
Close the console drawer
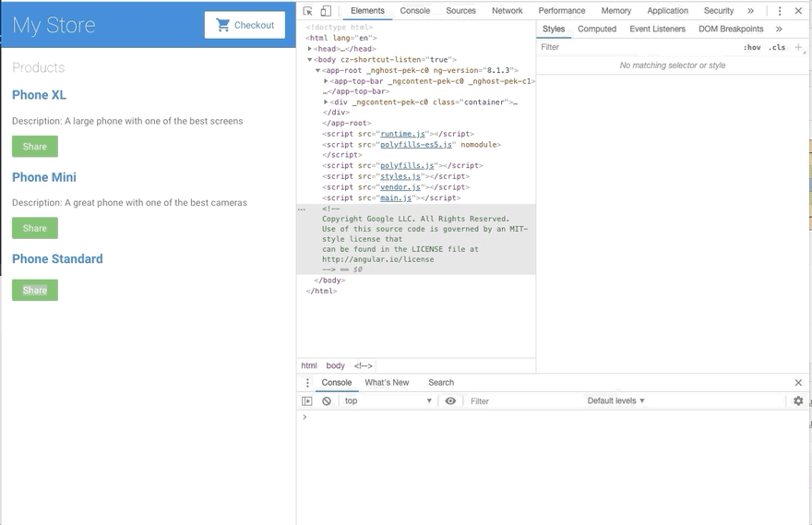[798, 383]
